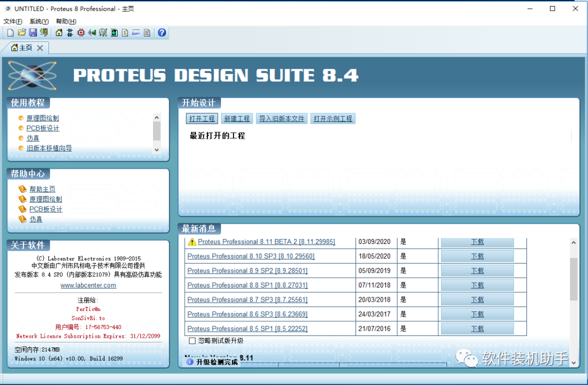Screen dimensions: 588x385
Task: Open the 文件(F) menu
Action: click(x=13, y=21)
